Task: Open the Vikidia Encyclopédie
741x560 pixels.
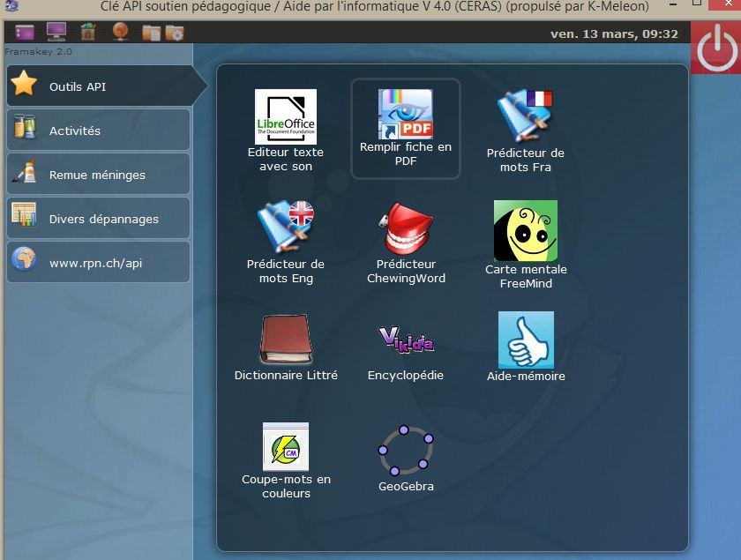Action: [x=406, y=340]
